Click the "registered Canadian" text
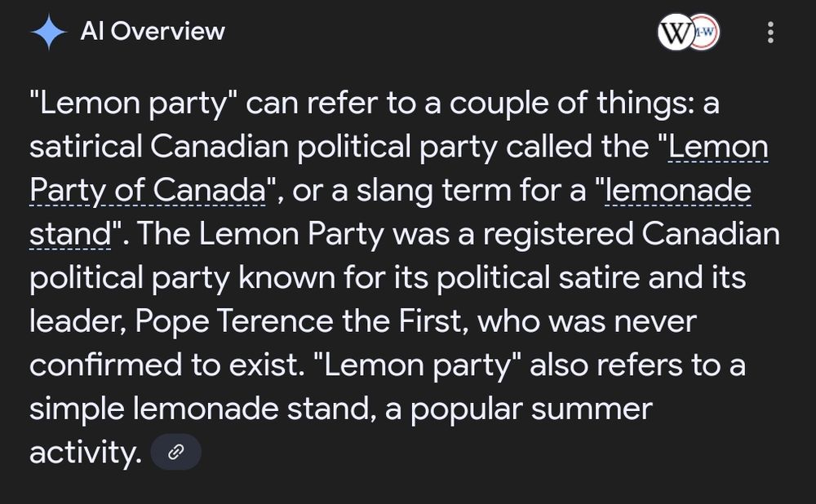Viewport: 816px width, 504px height. tap(632, 235)
